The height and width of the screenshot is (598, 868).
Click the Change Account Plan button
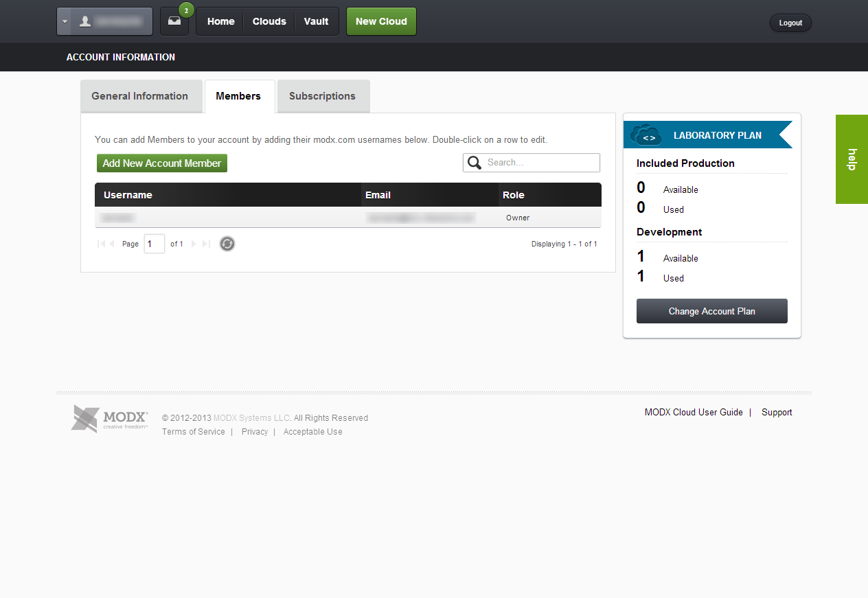(712, 311)
